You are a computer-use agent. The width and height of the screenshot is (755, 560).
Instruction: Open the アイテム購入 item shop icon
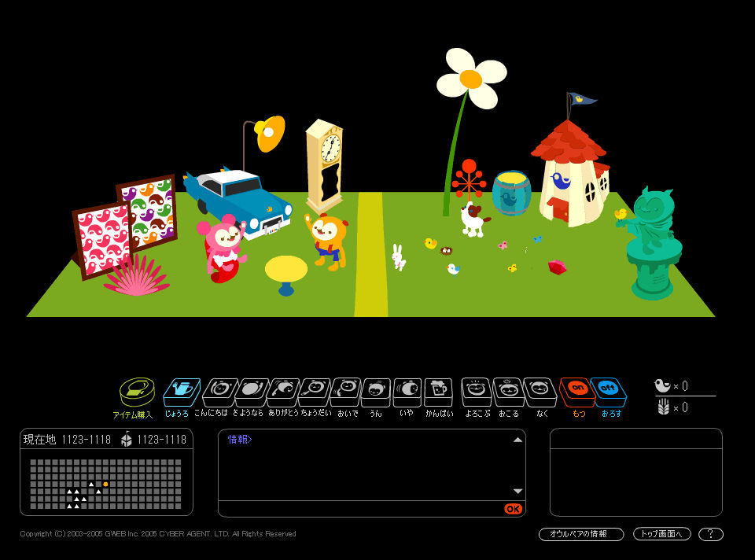(x=136, y=391)
